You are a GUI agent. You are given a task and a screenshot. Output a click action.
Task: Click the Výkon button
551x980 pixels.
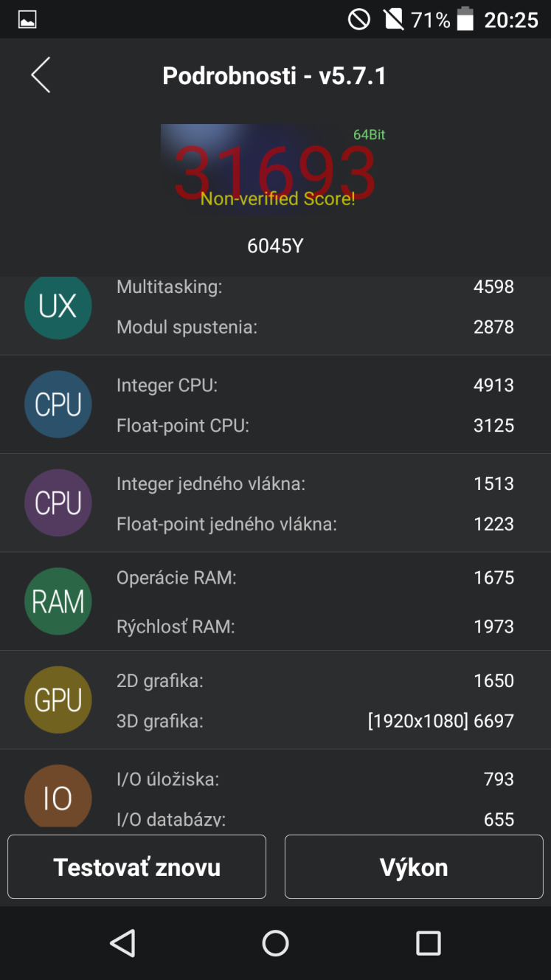414,866
